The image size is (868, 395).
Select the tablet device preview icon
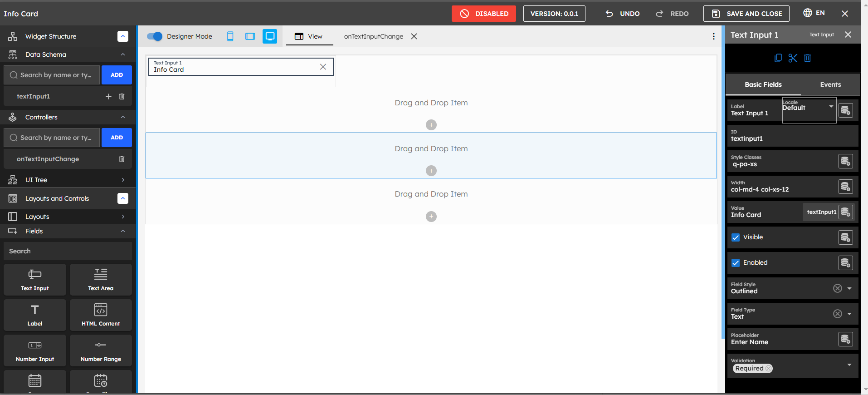[x=250, y=36]
